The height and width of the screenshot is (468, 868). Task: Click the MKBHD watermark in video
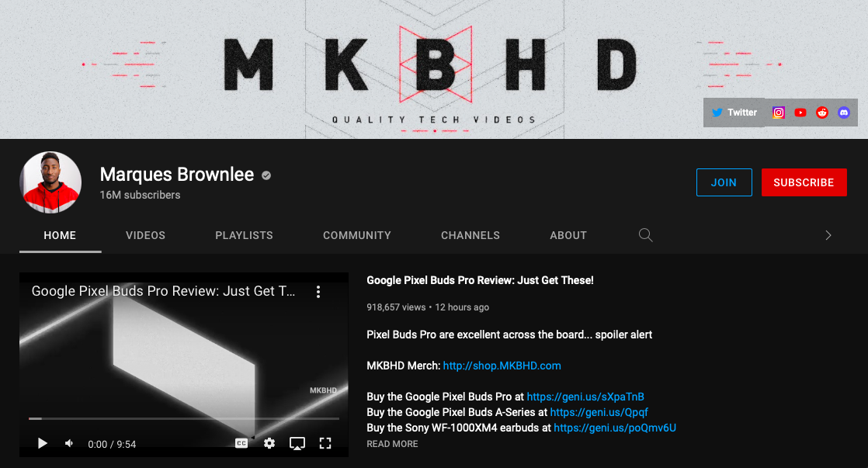323,390
